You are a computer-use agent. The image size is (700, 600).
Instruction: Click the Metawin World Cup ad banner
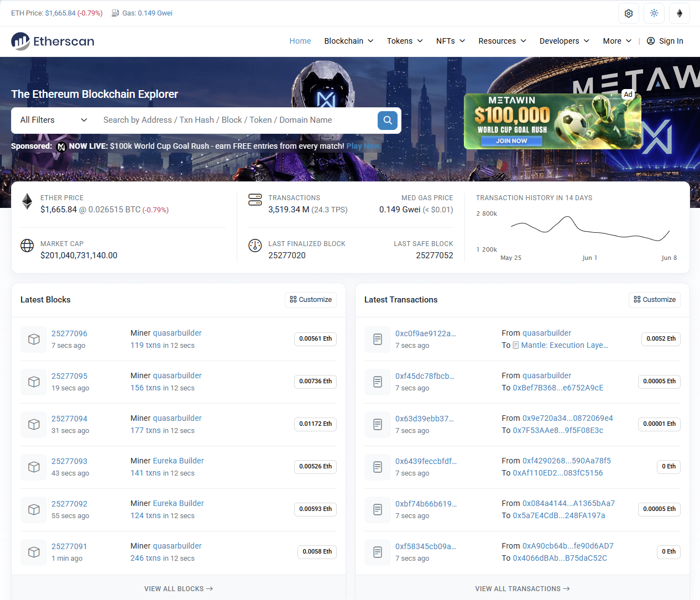552,121
